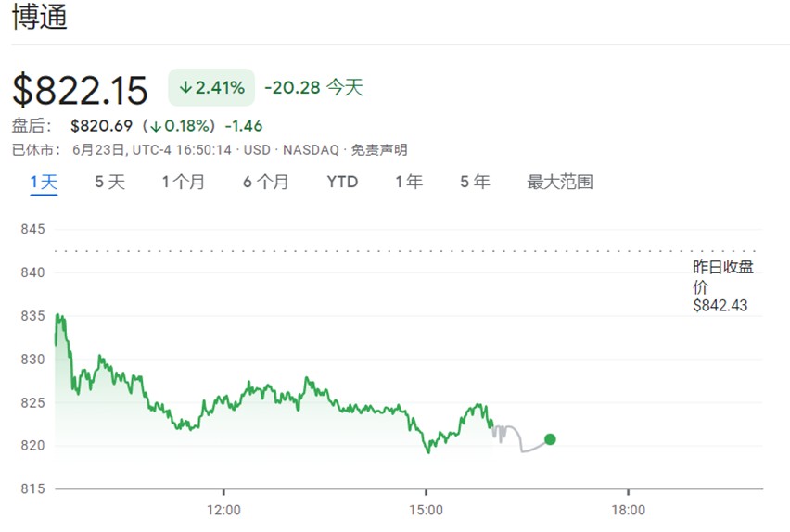Click the 昨日收盘价 $842.43 label
Image resolution: width=790 pixels, height=532 pixels.
click(x=721, y=285)
